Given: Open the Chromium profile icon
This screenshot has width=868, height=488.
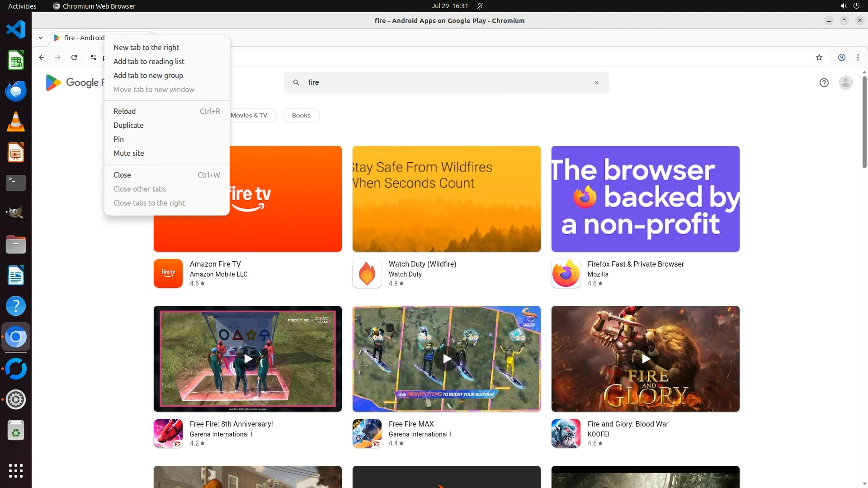Looking at the screenshot, I should tap(842, 57).
